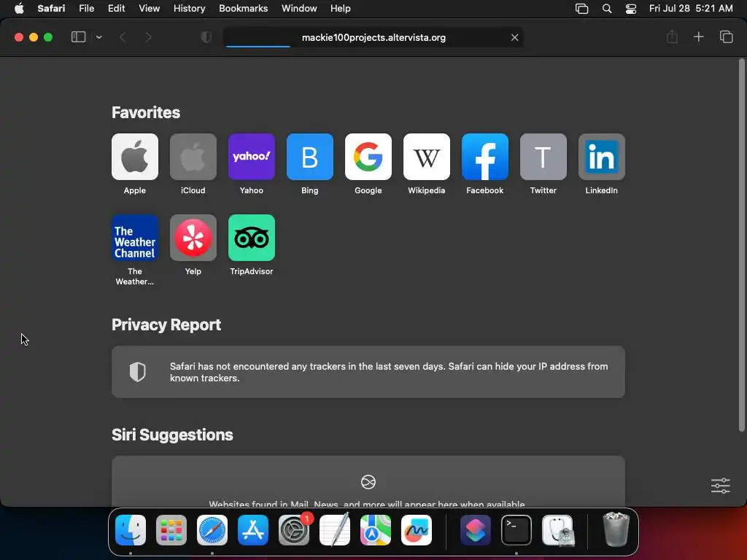This screenshot has height=560, width=747.
Task: Open the Twitter favorite
Action: point(543,157)
